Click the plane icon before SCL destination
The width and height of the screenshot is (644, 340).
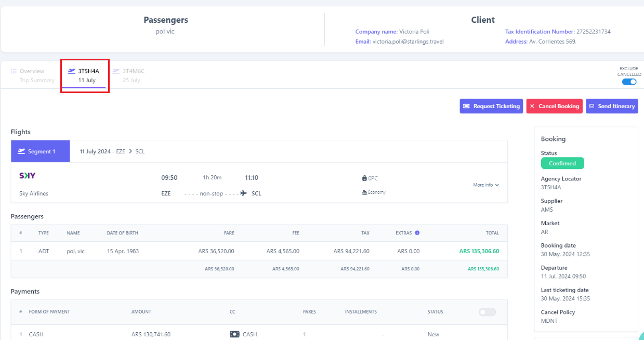click(x=244, y=193)
